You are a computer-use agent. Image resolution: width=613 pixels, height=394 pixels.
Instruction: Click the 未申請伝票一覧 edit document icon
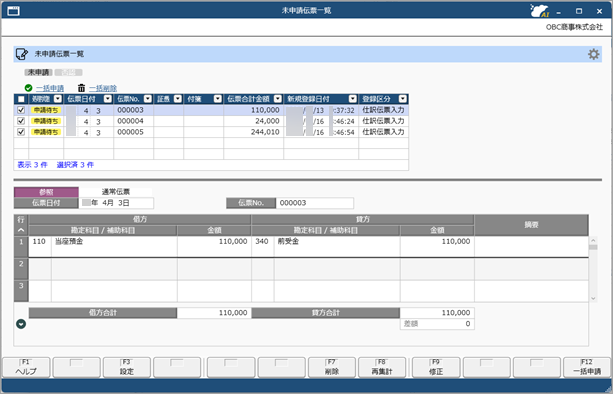tap(22, 54)
